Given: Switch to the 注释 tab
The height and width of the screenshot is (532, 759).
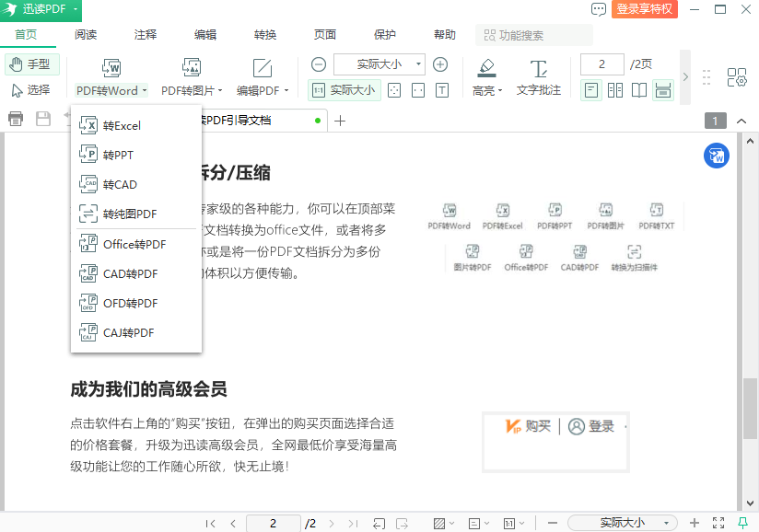Looking at the screenshot, I should 146,35.
